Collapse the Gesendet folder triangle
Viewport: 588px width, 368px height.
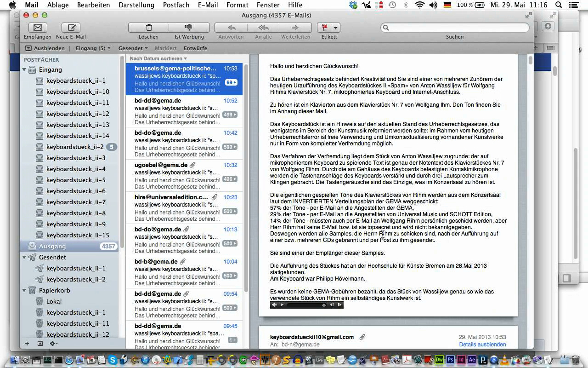click(x=24, y=257)
